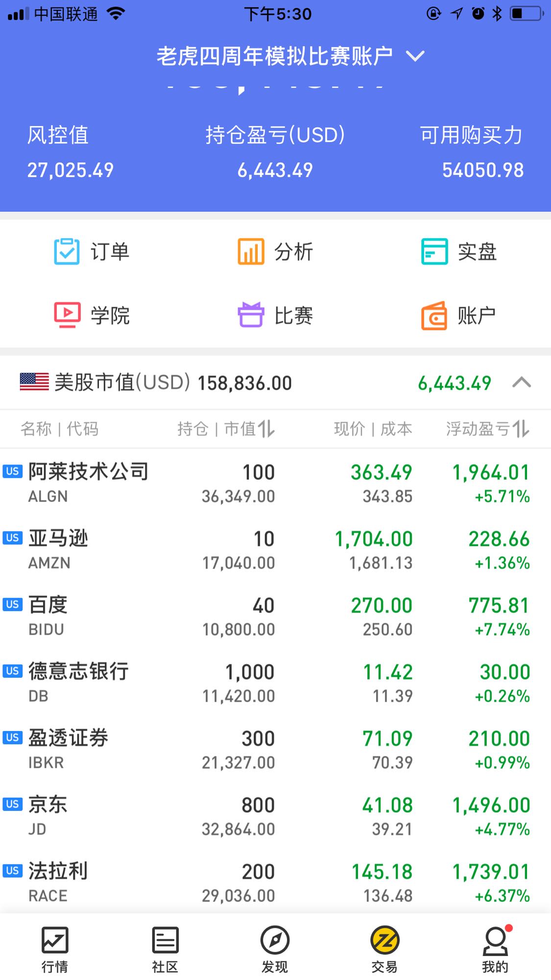Sort holdings by 浮动盈亏 column
The image size is (551, 980).
coord(488,429)
